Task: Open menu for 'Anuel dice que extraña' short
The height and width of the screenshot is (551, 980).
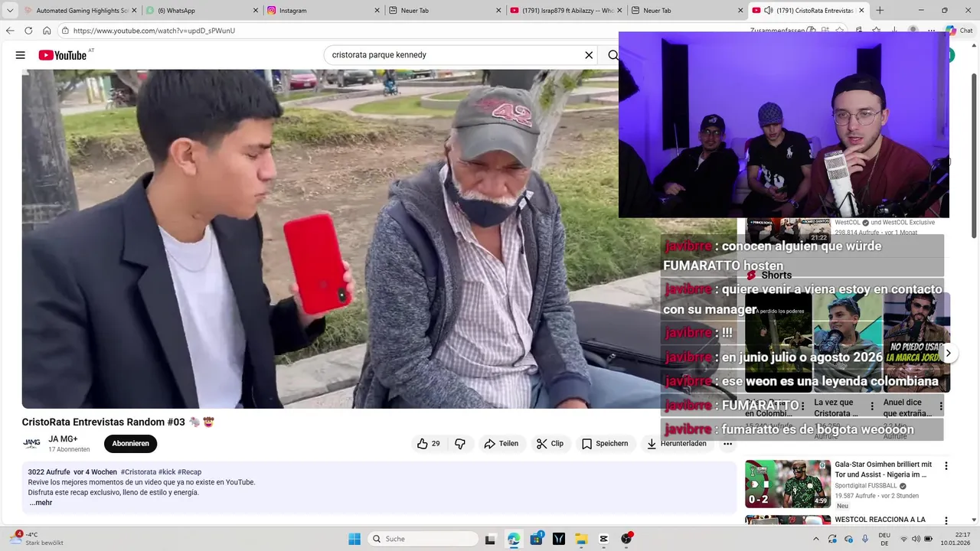Action: tap(941, 406)
